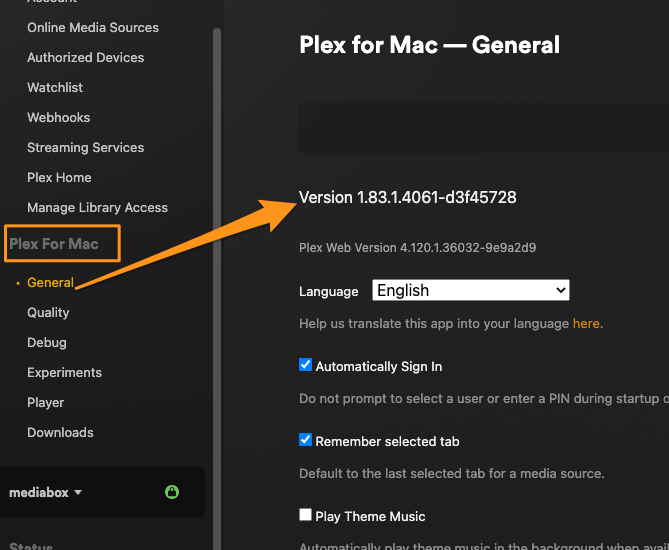This screenshot has height=550, width=669.
Task: Click the Plex For Mac section header
Action: (54, 244)
